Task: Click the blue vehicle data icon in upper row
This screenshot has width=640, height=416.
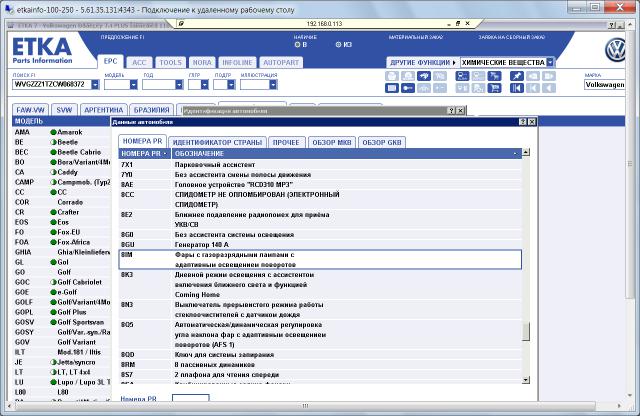Action: (x=462, y=76)
